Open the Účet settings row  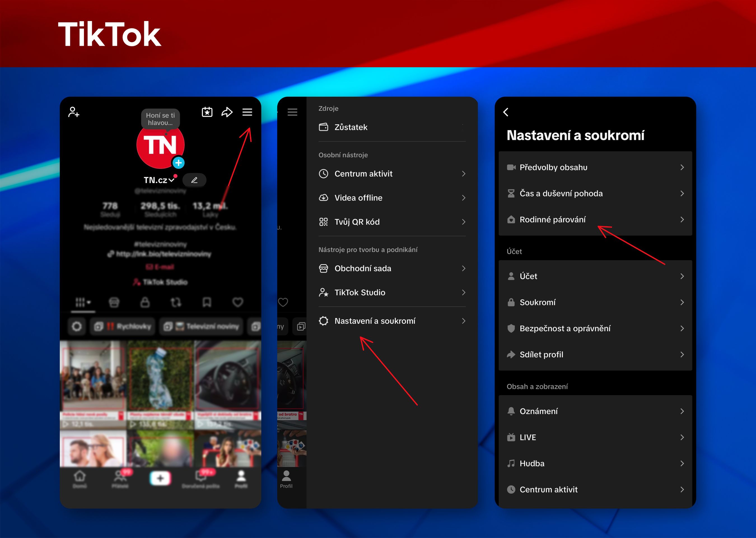point(595,276)
